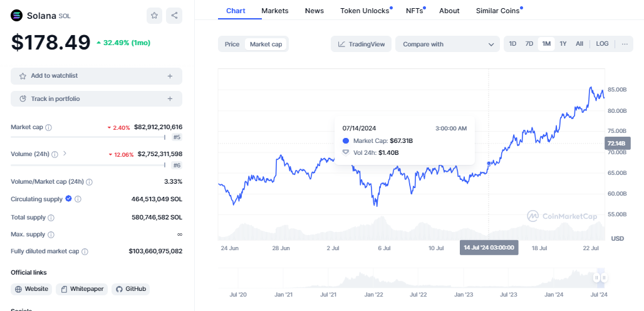Click the 14 Jul '24 03:00:00 date label

point(489,248)
